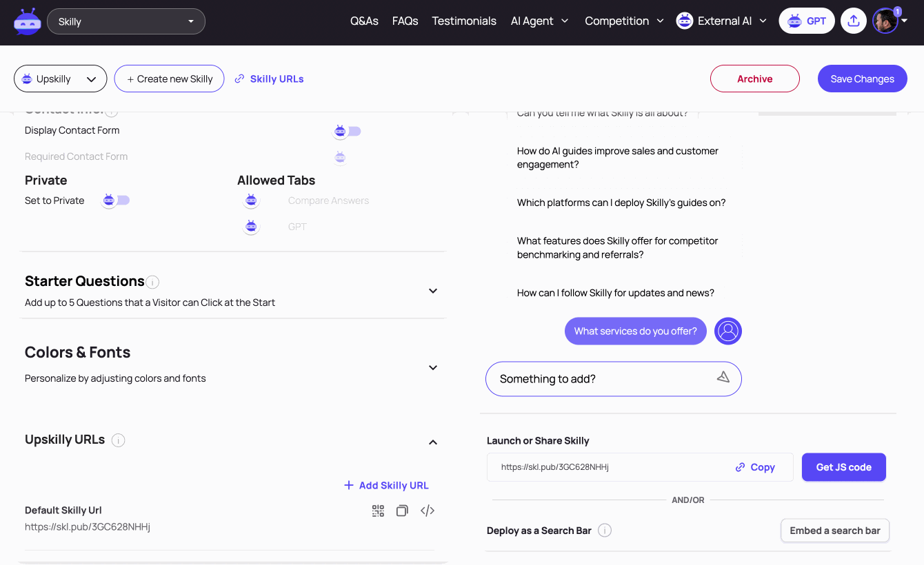
Task: Open the user profile avatar menu
Action: point(885,21)
